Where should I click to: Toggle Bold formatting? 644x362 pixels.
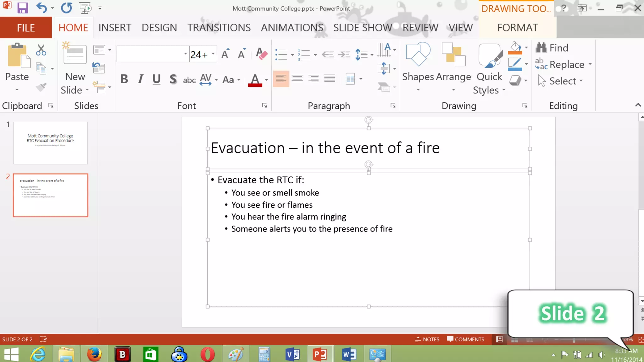124,79
